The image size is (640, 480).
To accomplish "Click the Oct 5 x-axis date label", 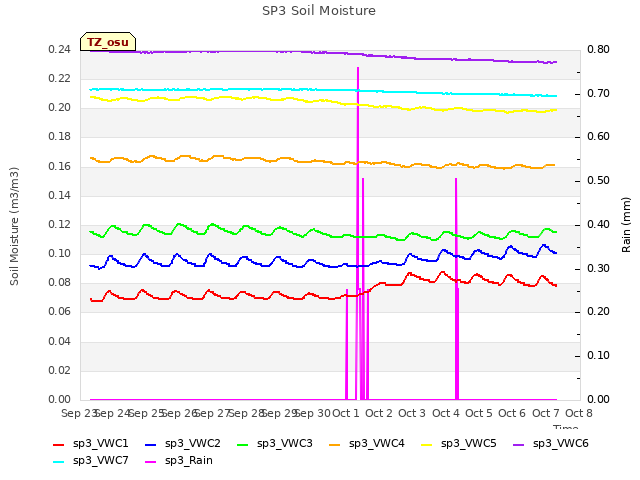I will [479, 413].
